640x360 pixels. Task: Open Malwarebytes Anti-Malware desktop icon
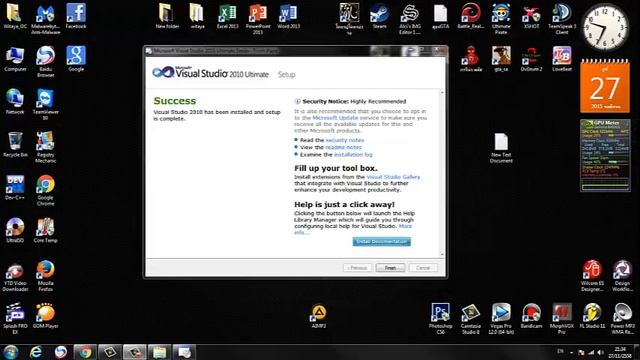pyautogui.click(x=45, y=19)
